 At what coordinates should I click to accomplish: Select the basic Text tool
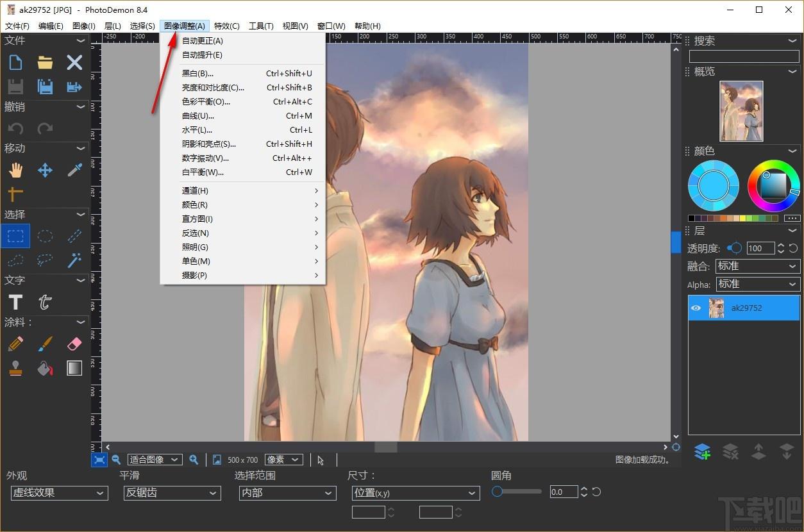(15, 302)
